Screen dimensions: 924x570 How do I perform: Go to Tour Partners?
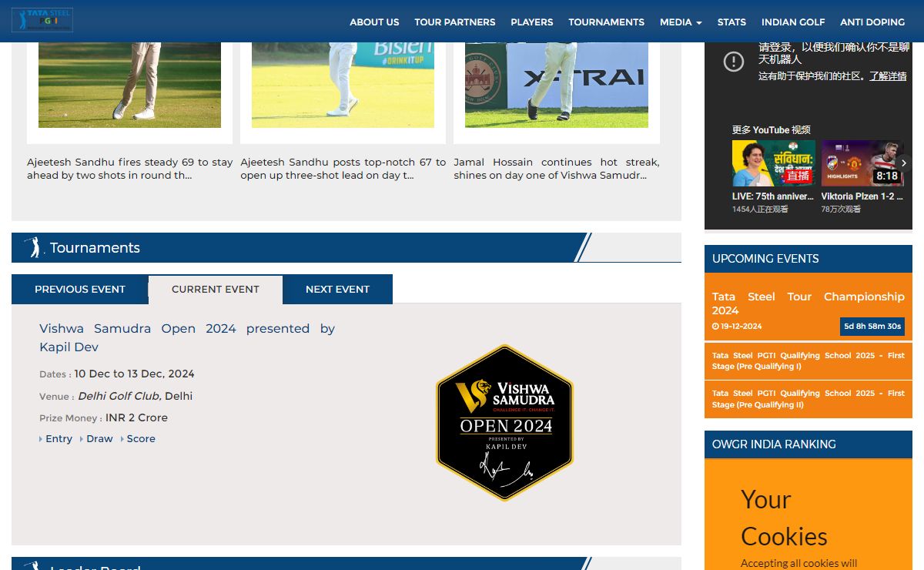tap(455, 22)
